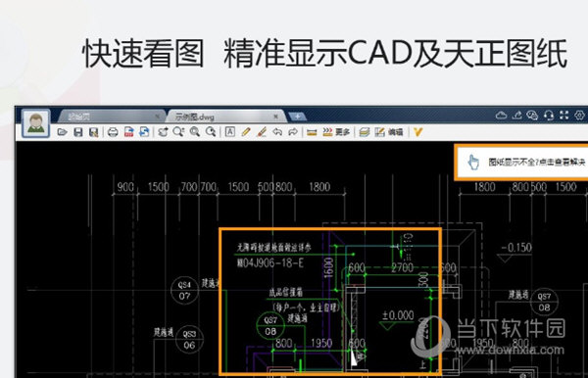Click the vertical 1600 dimension text
The height and width of the screenshot is (378, 588).
(328, 267)
